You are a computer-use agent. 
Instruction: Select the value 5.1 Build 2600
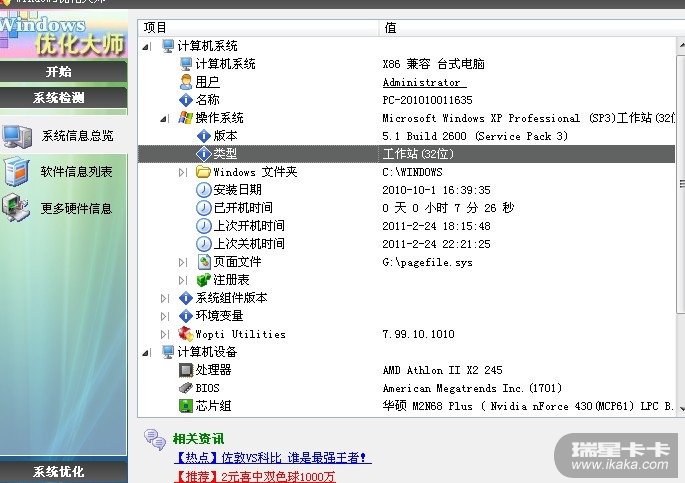click(475, 136)
